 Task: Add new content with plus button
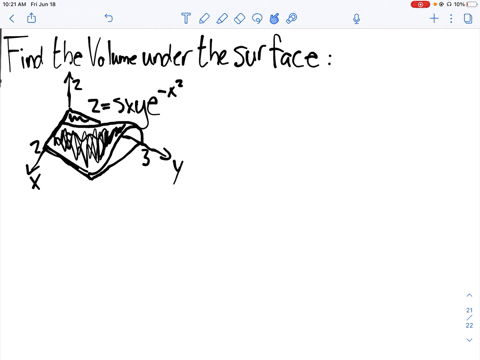[434, 18]
